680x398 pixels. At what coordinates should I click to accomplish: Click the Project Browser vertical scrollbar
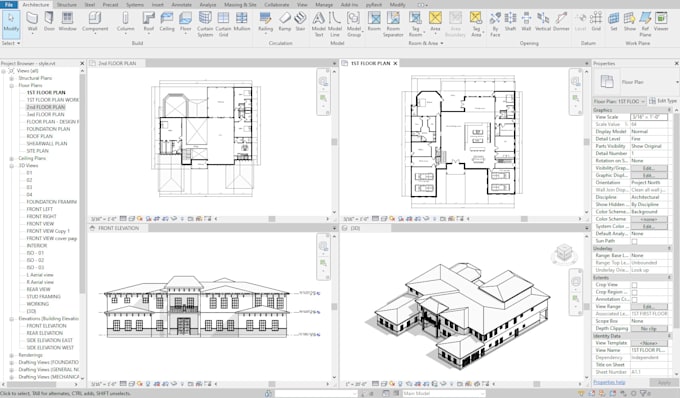coord(82,225)
